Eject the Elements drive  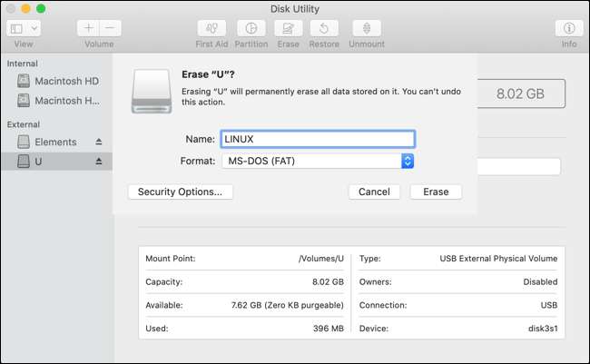pos(99,142)
